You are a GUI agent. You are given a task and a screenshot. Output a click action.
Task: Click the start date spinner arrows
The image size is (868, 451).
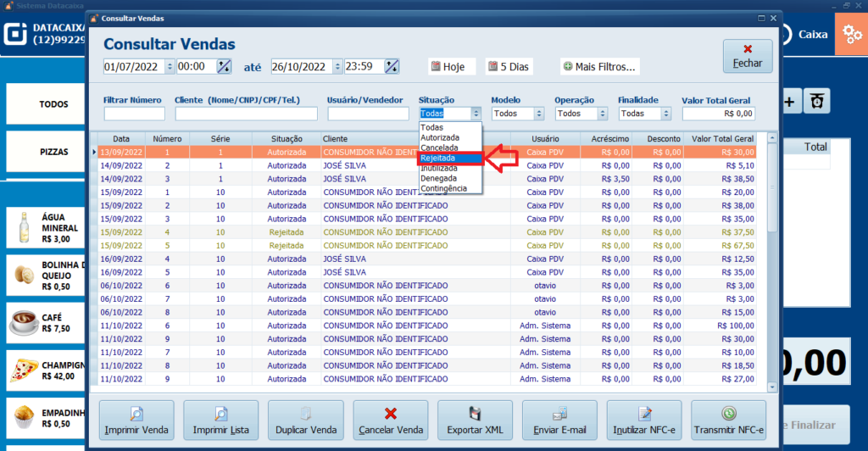[170, 66]
